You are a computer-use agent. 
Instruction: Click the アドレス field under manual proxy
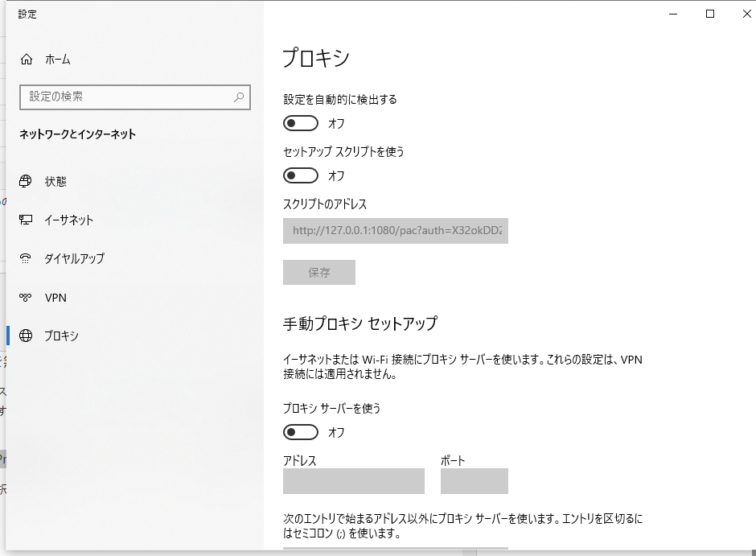tap(352, 481)
